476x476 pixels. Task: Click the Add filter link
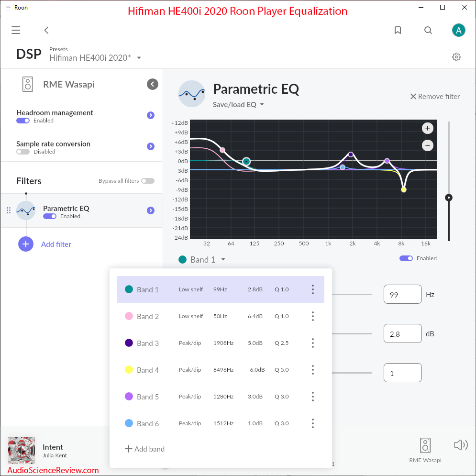(x=56, y=244)
